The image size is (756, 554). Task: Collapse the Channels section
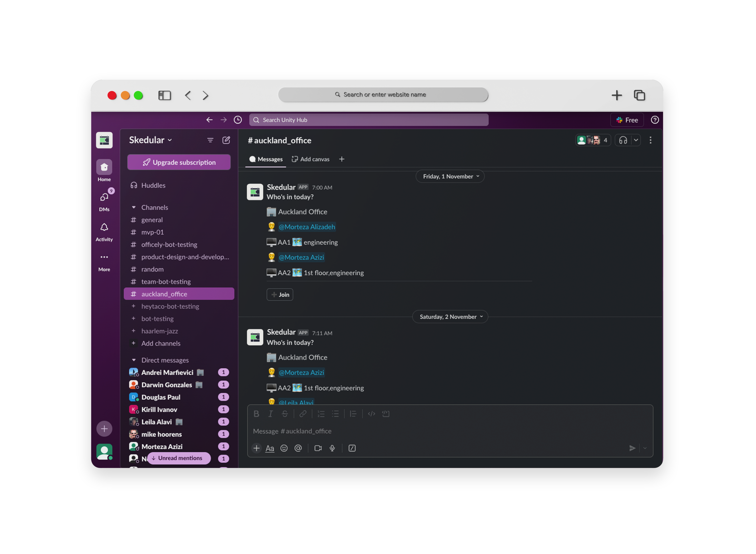(134, 207)
